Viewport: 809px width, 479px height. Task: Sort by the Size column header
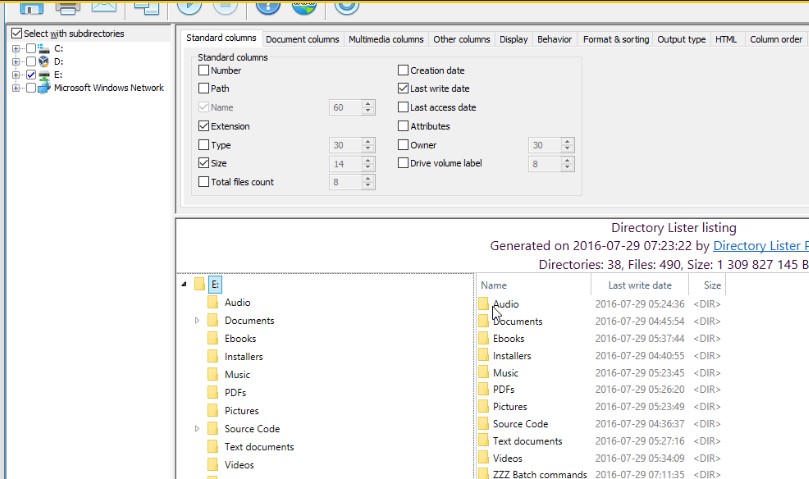coord(707,285)
